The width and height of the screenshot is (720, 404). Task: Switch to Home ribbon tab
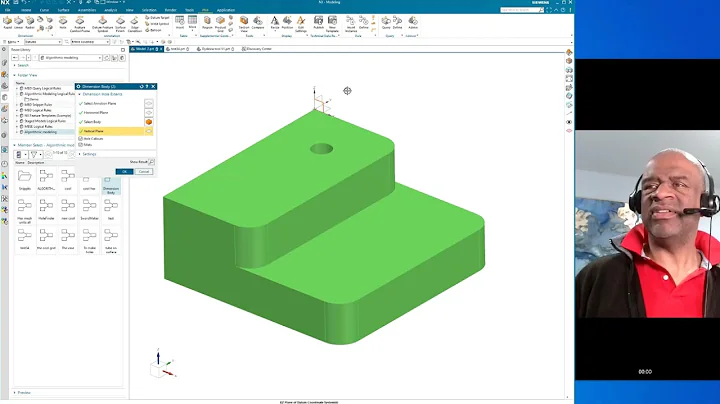click(26, 10)
